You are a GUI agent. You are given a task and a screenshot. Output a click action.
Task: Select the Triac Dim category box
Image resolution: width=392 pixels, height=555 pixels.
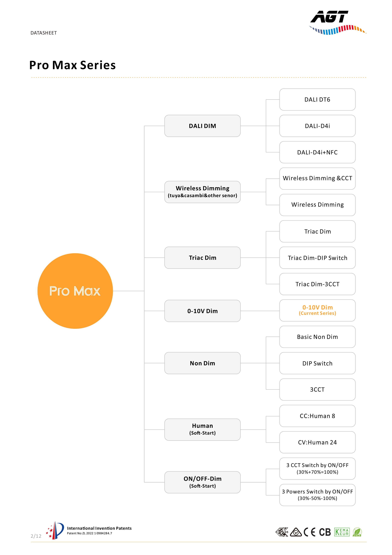pyautogui.click(x=202, y=258)
